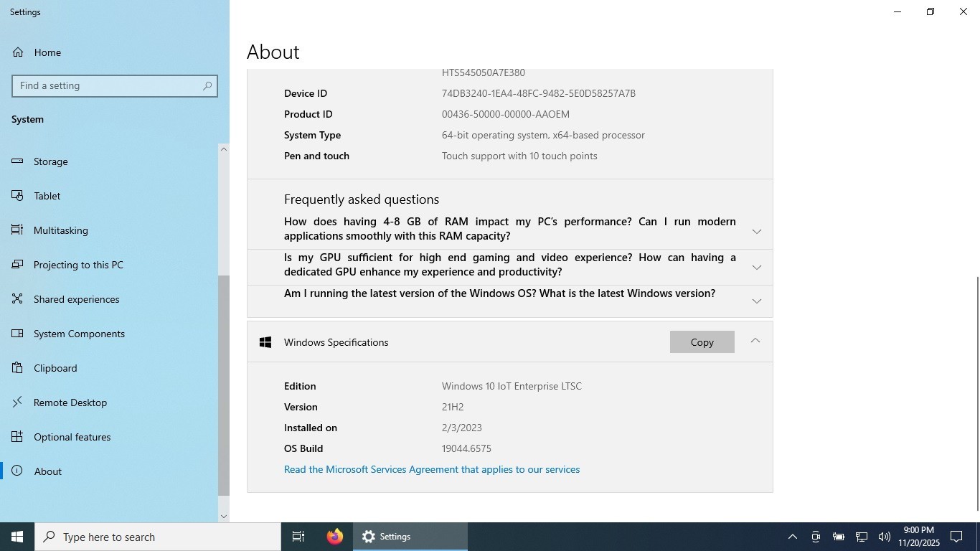Click the Version value 21H2

453,407
